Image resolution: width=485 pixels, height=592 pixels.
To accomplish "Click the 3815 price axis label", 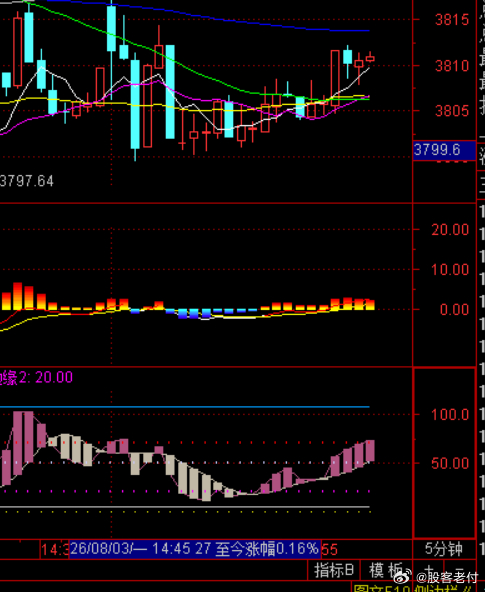I will click(452, 20).
